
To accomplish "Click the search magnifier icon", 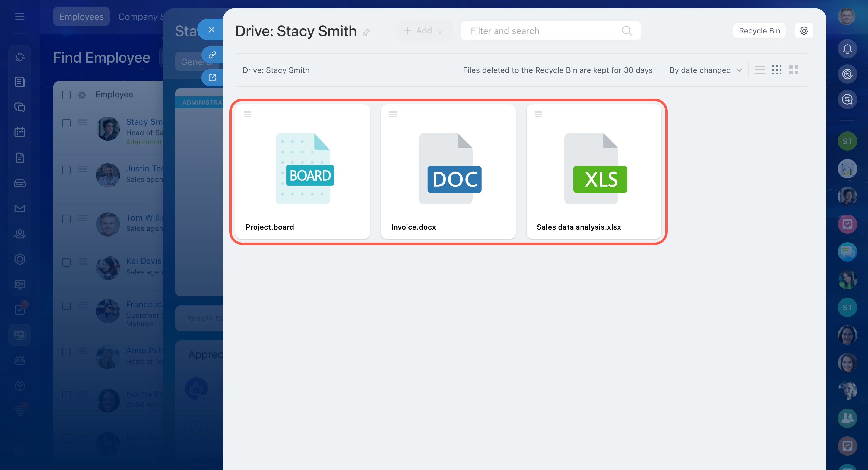I will pos(626,31).
